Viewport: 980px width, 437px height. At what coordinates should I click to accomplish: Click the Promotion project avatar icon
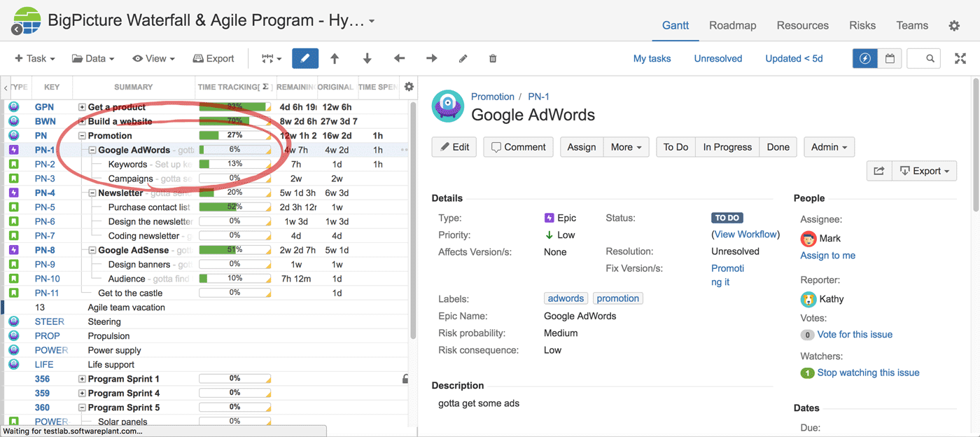click(447, 106)
